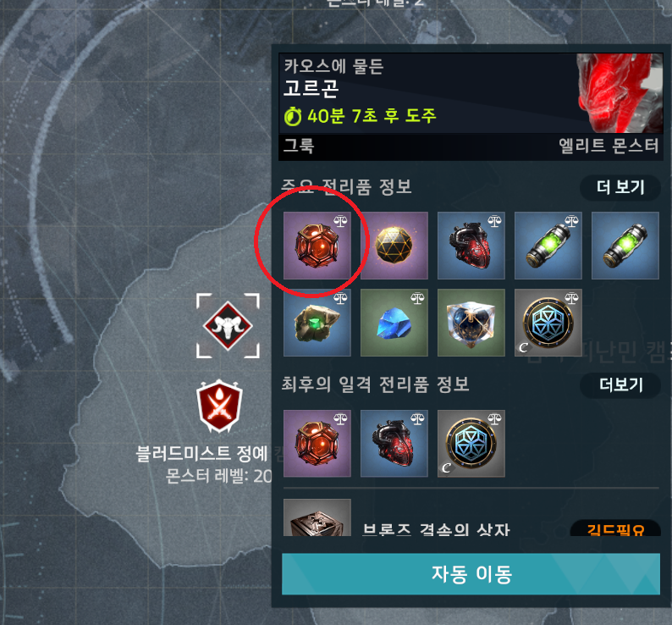Select the red orb loot item circled in red
Viewport: 672px width, 625px height.
point(317,246)
